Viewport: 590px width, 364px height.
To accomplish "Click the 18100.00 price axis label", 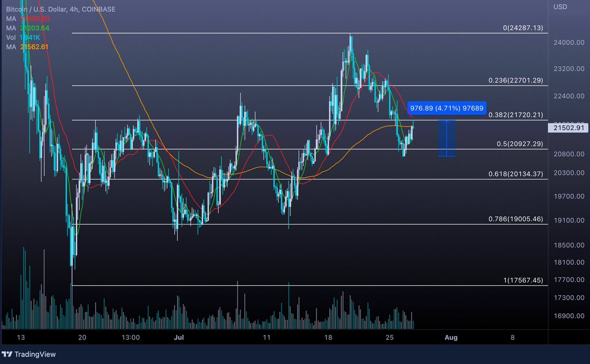I will (x=568, y=262).
